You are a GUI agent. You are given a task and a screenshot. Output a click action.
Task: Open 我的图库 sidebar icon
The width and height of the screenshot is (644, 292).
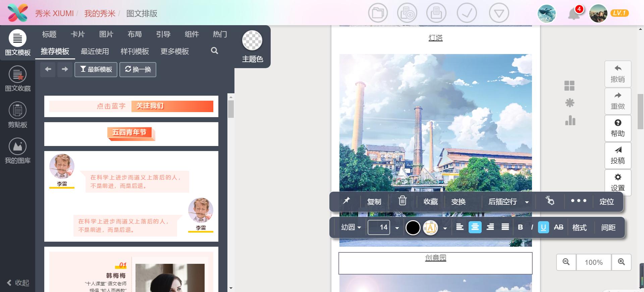(17, 151)
